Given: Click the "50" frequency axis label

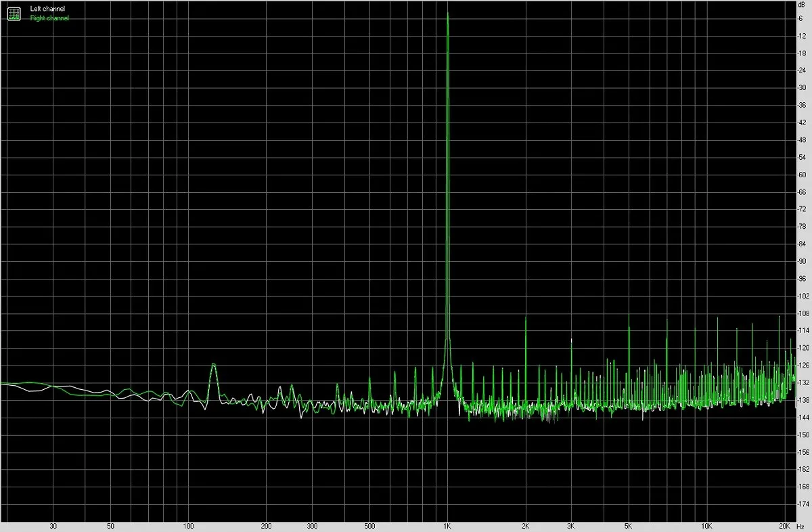Looking at the screenshot, I should (x=110, y=526).
